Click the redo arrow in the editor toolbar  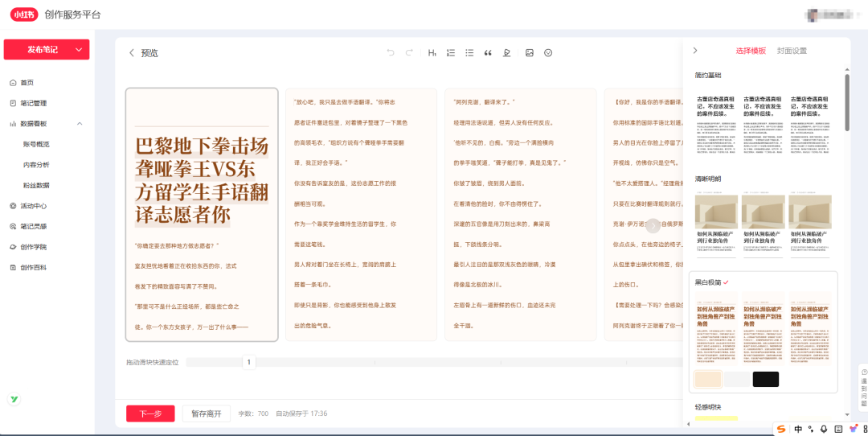click(x=410, y=53)
